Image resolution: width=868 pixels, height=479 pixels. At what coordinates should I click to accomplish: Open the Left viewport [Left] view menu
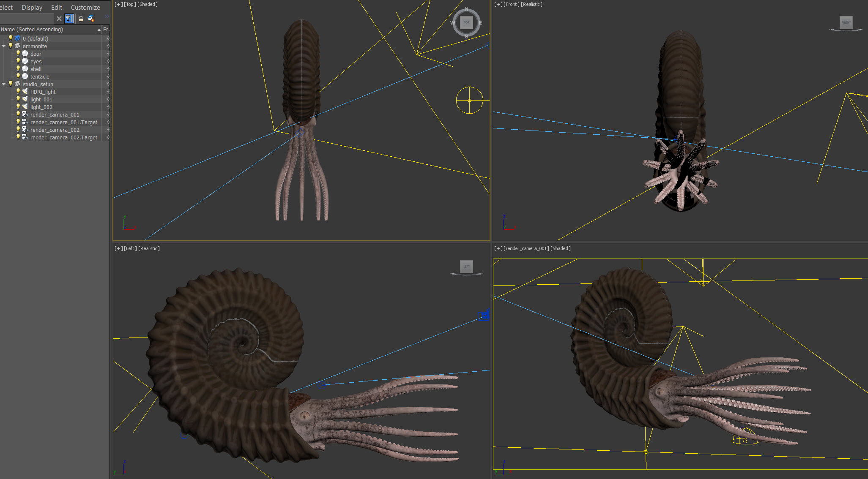pyautogui.click(x=130, y=248)
